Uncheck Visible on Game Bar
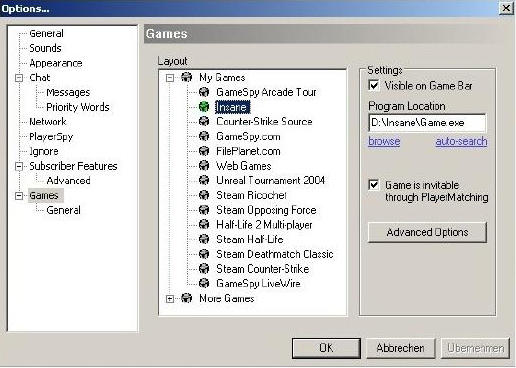The image size is (516, 368). (374, 85)
